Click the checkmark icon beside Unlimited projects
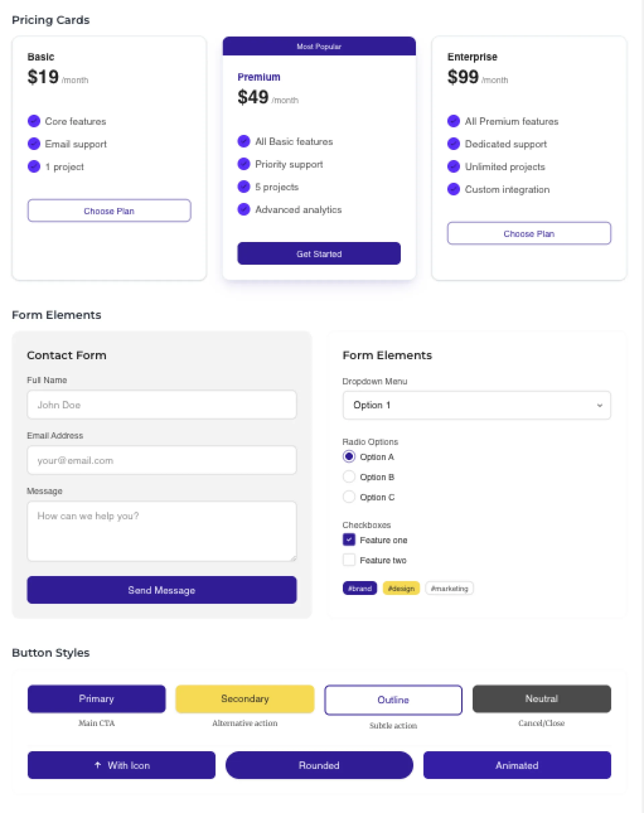Screen dimensions: 644x813 [453, 166]
